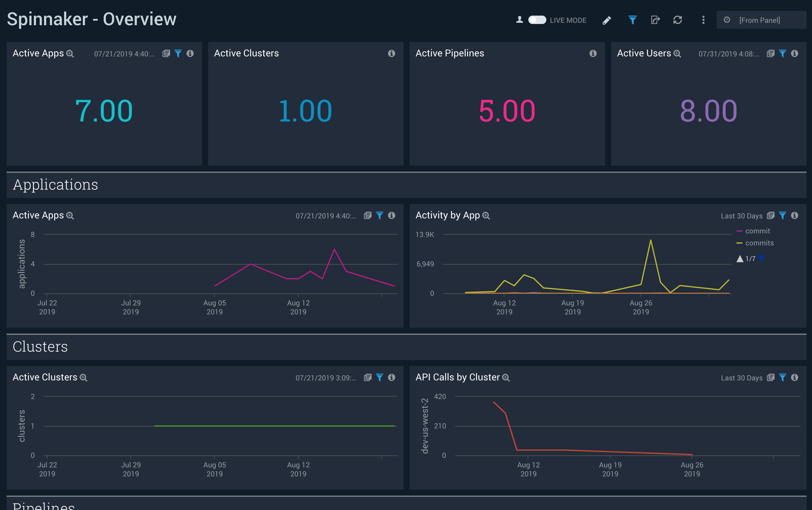Refresh the dashboard with the refresh icon
Screen dimensions: 812x510
678,20
